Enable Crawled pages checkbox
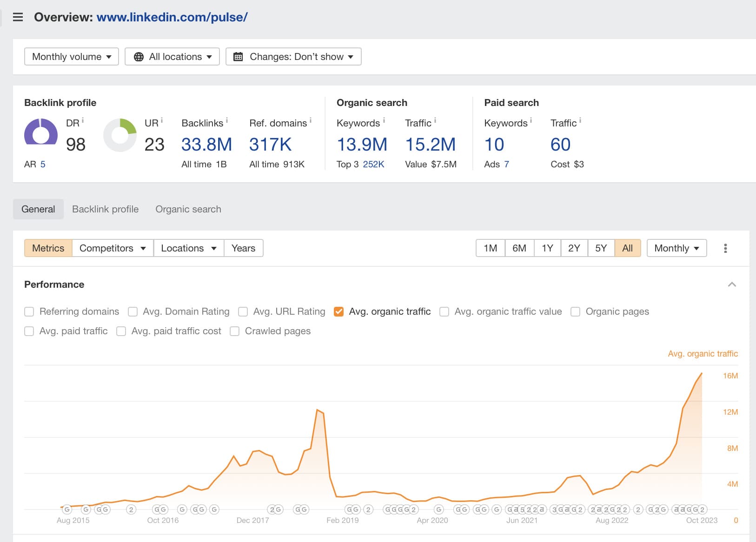Viewport: 756px width, 542px height. (235, 331)
